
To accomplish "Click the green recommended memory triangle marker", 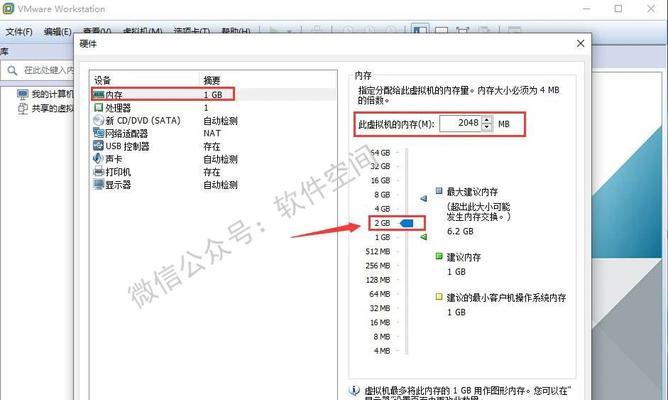I will tap(423, 236).
